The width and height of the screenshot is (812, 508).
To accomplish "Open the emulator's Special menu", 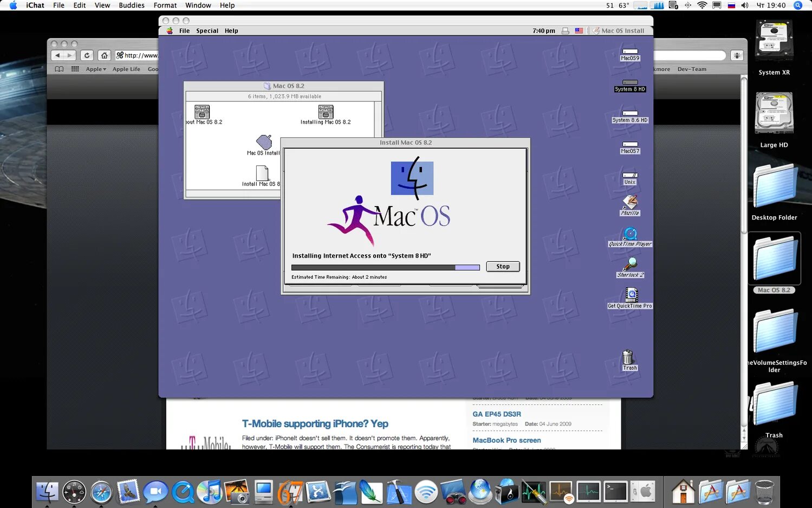I will (207, 31).
